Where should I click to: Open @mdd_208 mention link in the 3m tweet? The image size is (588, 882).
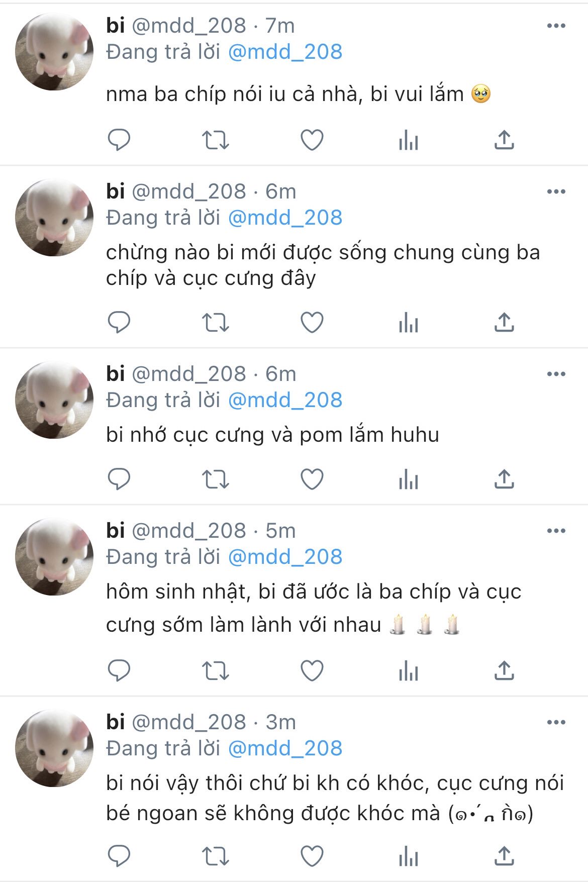[x=285, y=748]
